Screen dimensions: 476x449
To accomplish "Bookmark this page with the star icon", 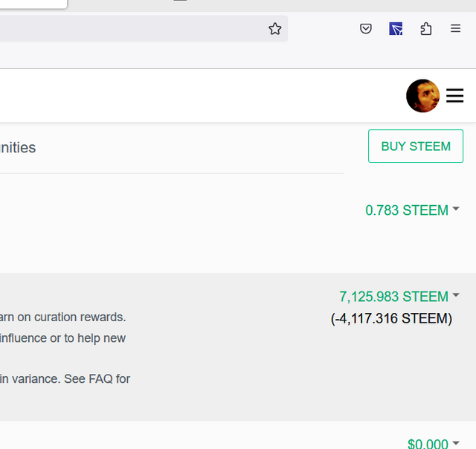I will tap(275, 29).
